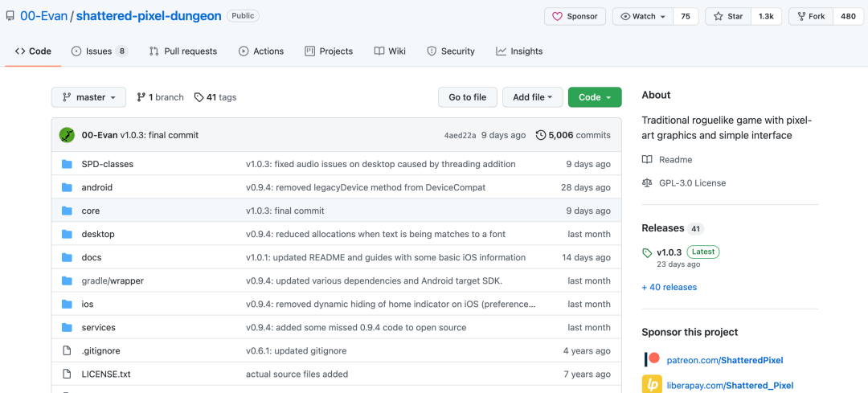
Task: Open the 00-Evan owner link in title
Action: [x=43, y=16]
